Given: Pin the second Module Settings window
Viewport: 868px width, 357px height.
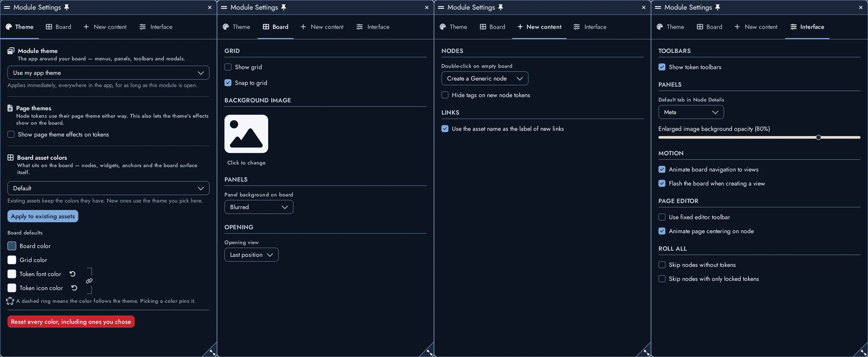Looking at the screenshot, I should (284, 7).
